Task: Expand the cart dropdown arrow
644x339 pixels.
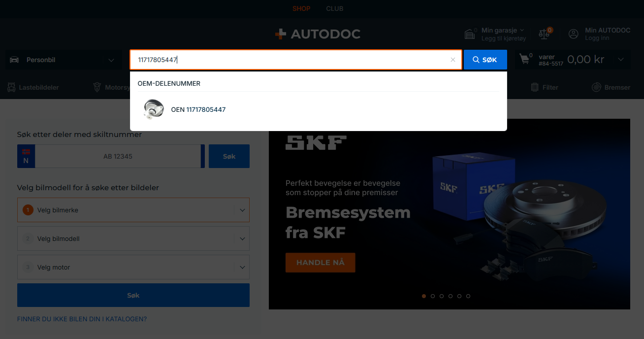Action: 621,60
